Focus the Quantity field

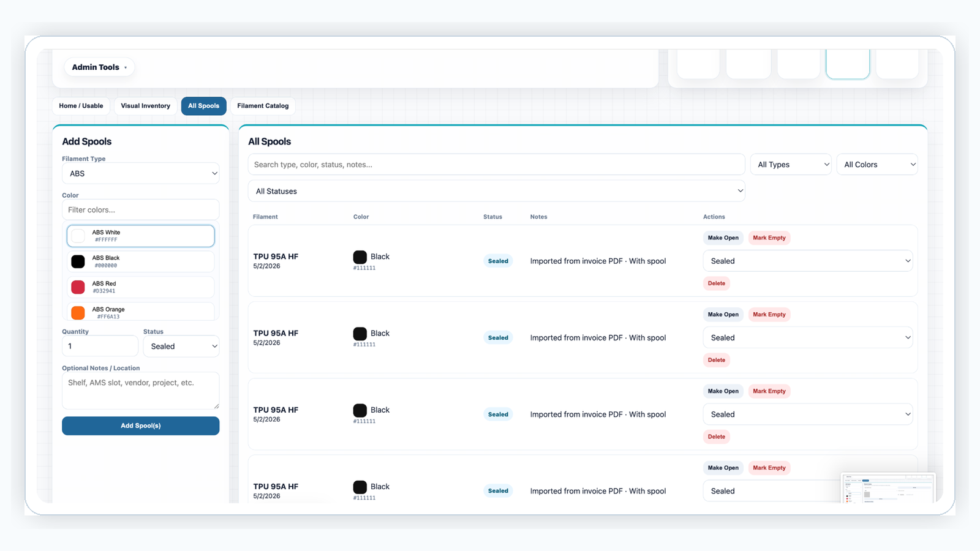pos(100,346)
